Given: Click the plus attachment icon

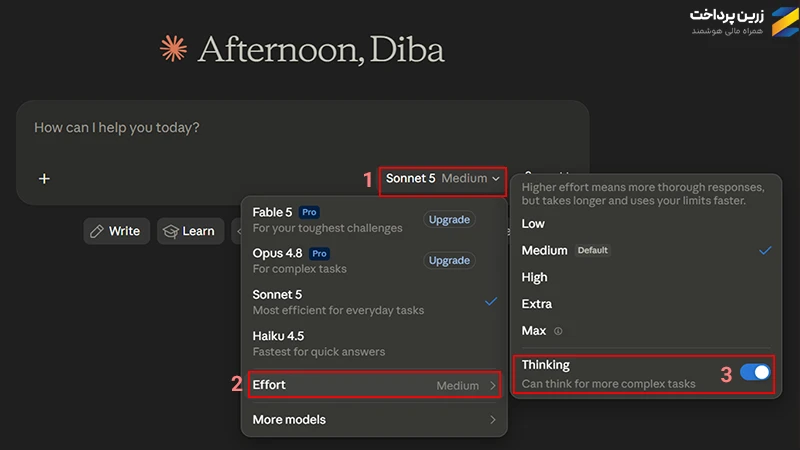Looking at the screenshot, I should tap(44, 179).
